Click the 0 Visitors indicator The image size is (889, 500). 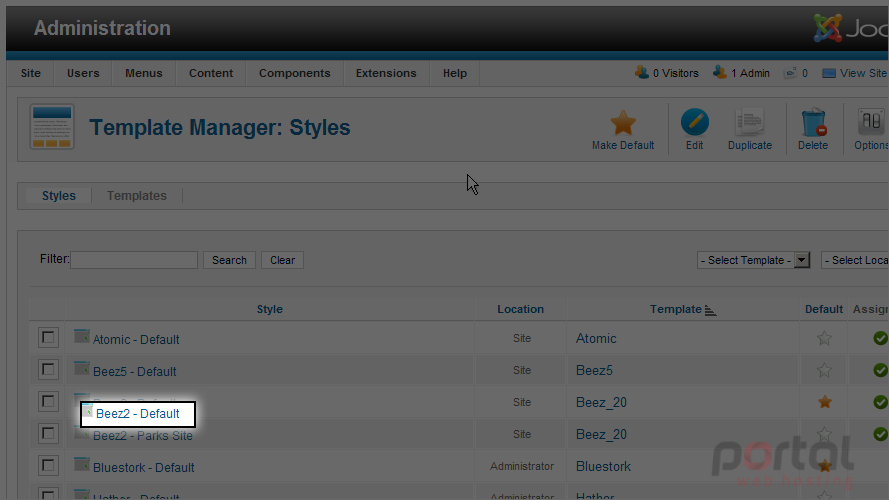pos(667,73)
